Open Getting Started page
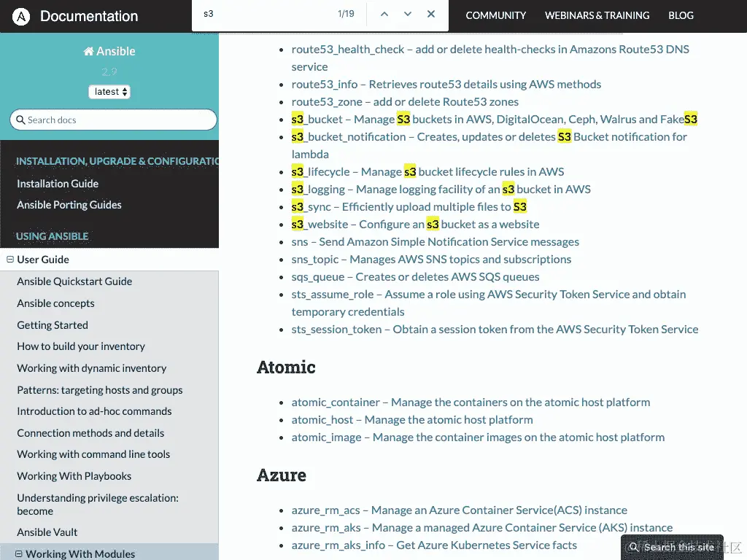The height and width of the screenshot is (560, 747). pyautogui.click(x=53, y=325)
